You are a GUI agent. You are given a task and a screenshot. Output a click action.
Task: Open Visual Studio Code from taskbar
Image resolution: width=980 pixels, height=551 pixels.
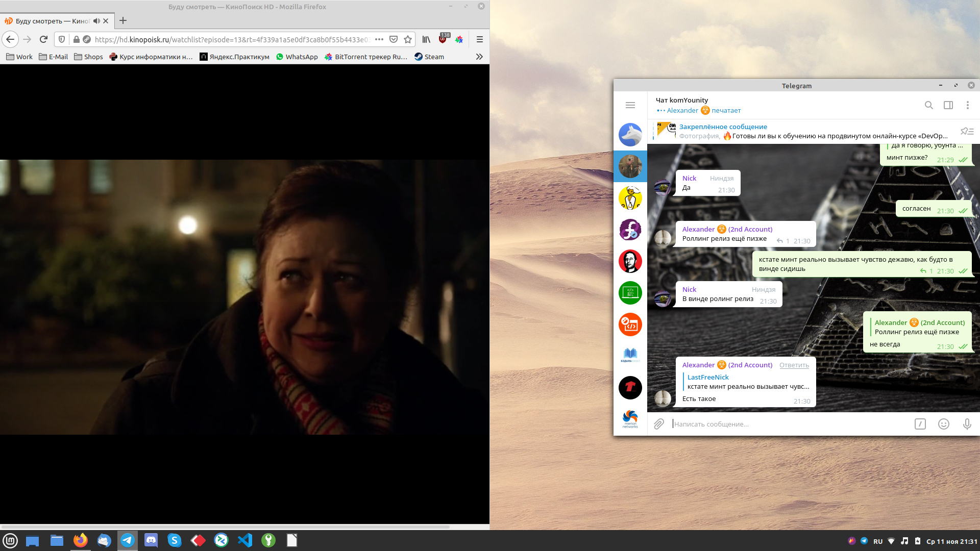coord(245,540)
